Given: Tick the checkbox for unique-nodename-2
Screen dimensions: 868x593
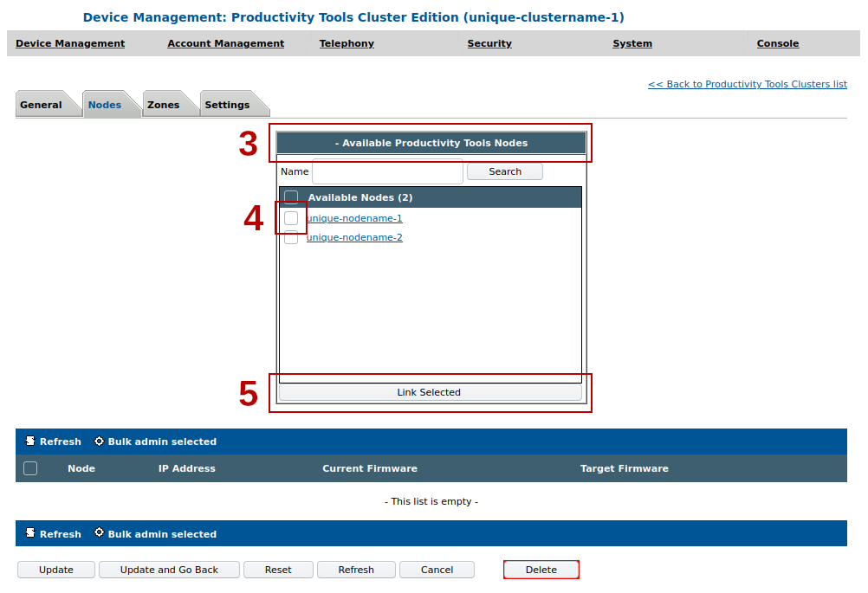Looking at the screenshot, I should click(x=291, y=237).
